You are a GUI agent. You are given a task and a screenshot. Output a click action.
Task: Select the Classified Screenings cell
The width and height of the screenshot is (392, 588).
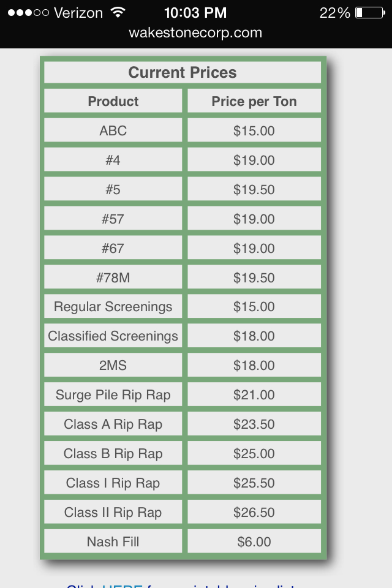pyautogui.click(x=113, y=336)
